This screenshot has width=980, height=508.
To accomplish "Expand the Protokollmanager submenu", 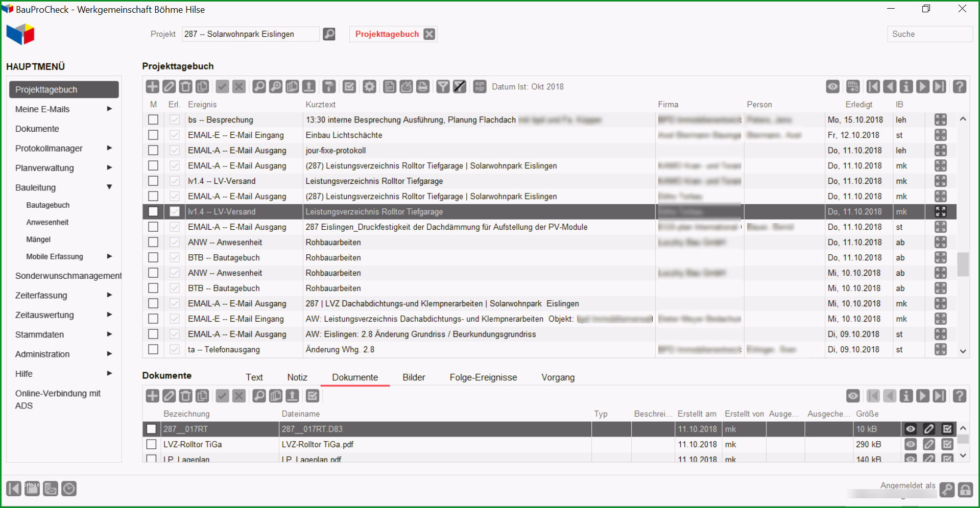I will tap(109, 148).
